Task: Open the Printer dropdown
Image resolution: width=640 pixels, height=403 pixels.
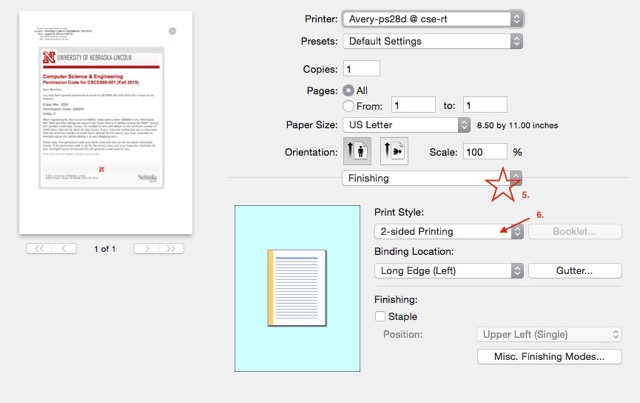Action: [x=432, y=19]
